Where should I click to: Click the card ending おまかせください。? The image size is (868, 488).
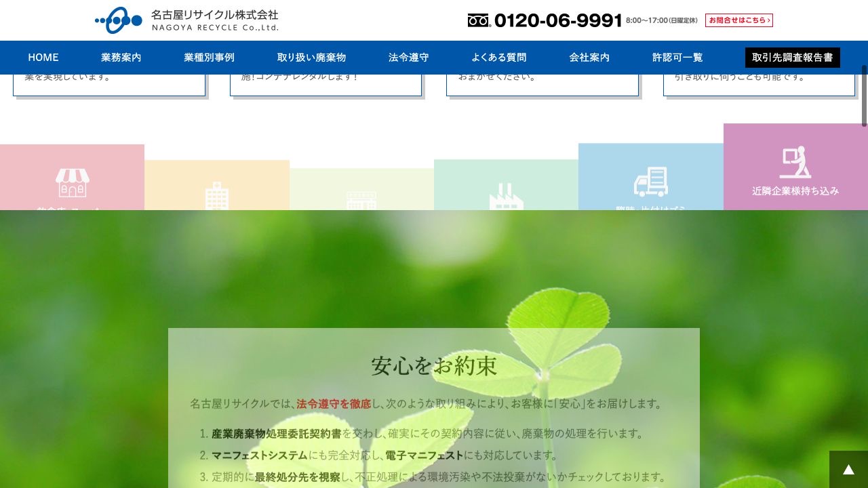[542, 85]
